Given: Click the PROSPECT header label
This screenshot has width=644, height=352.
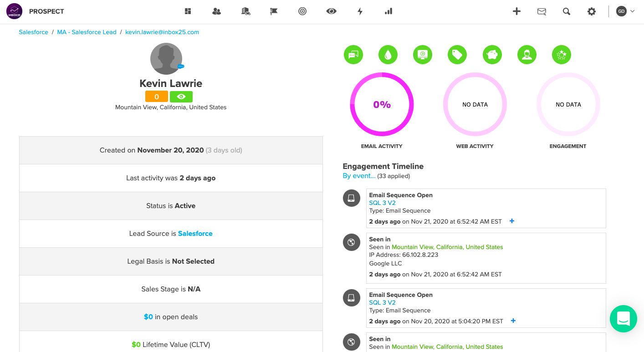Looking at the screenshot, I should [46, 11].
